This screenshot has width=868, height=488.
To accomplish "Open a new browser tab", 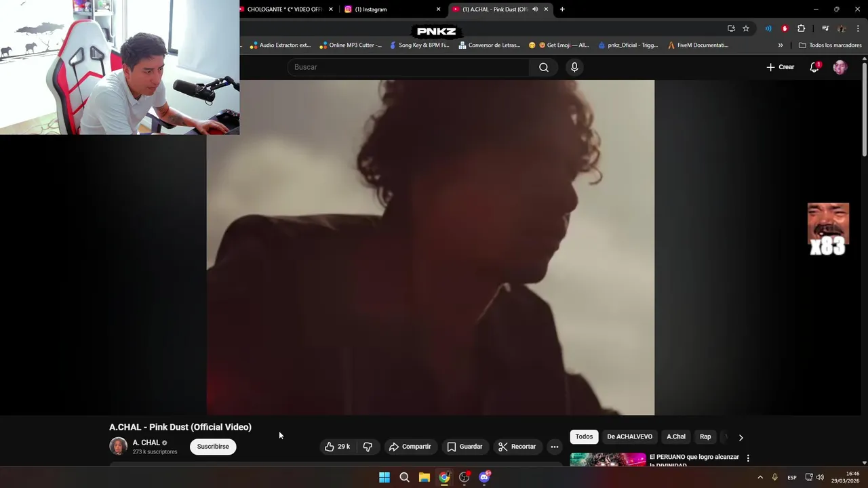I will coord(562,9).
